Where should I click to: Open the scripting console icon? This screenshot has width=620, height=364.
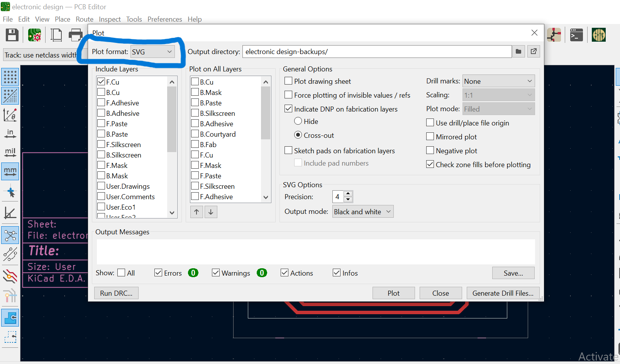pyautogui.click(x=576, y=35)
